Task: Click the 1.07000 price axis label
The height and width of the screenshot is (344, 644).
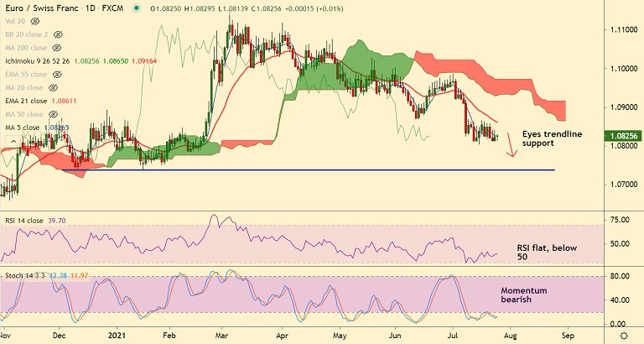Action: tap(624, 185)
